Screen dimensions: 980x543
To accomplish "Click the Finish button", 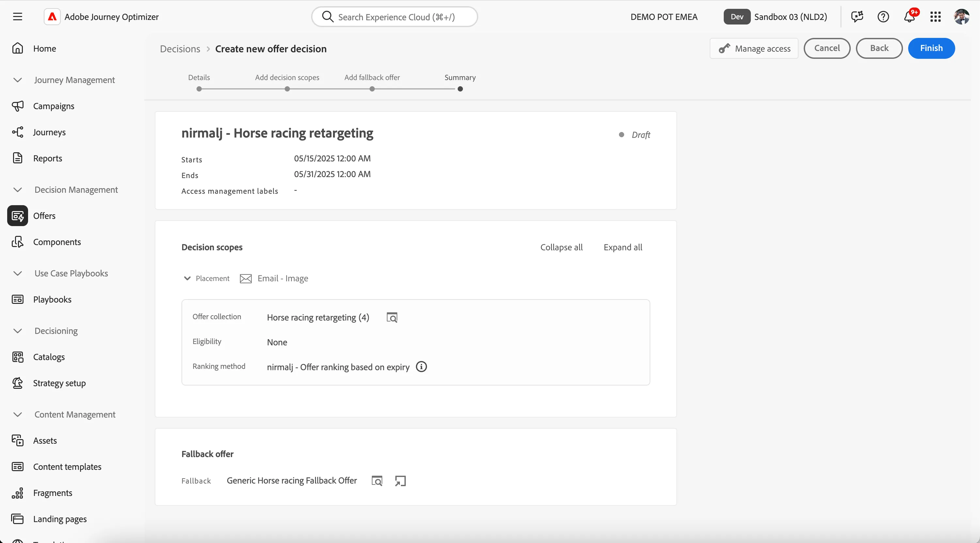I will coord(931,48).
